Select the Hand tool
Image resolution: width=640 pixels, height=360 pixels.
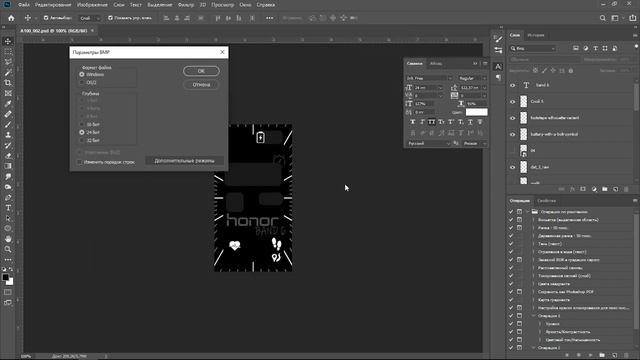click(8, 239)
